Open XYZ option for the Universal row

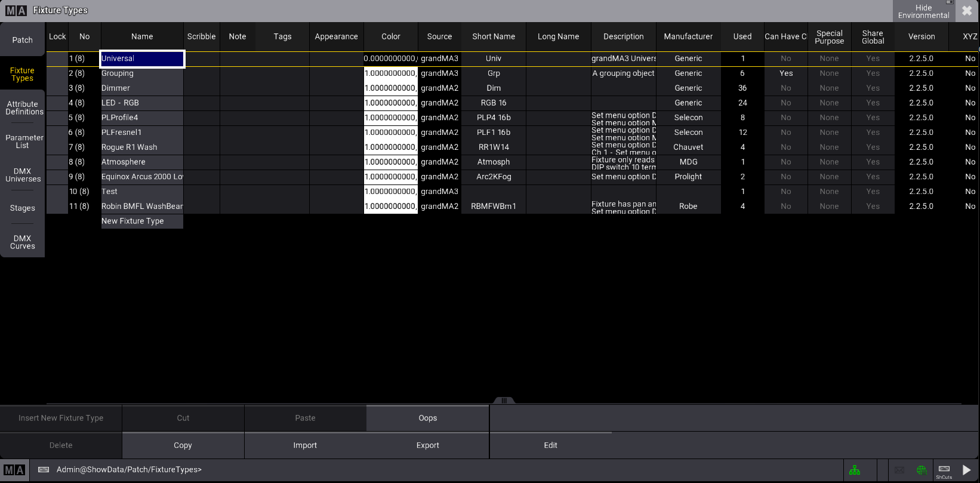[x=969, y=59]
